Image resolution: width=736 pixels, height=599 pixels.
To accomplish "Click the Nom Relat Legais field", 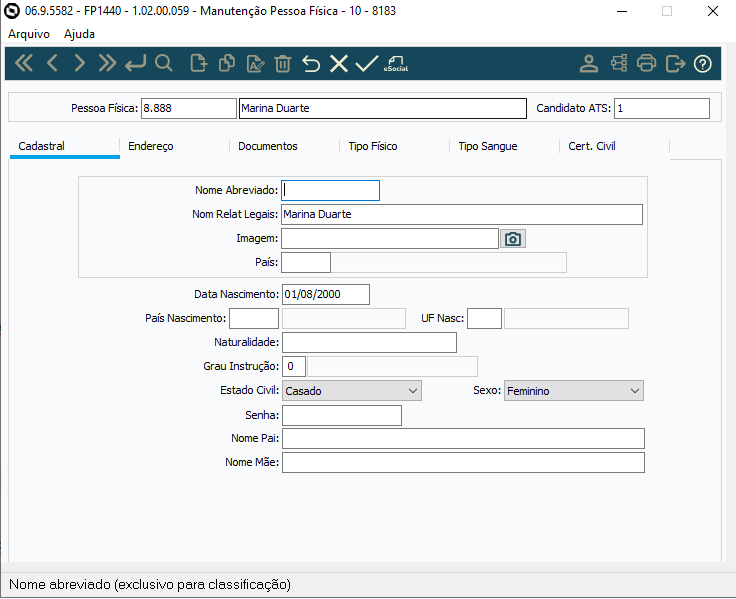I will (462, 215).
